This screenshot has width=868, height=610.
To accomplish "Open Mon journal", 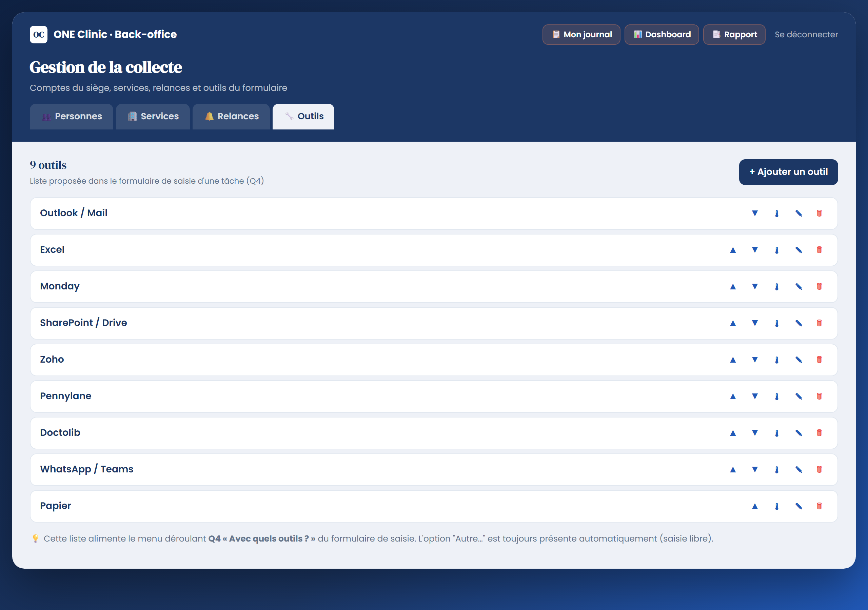I will [x=581, y=35].
